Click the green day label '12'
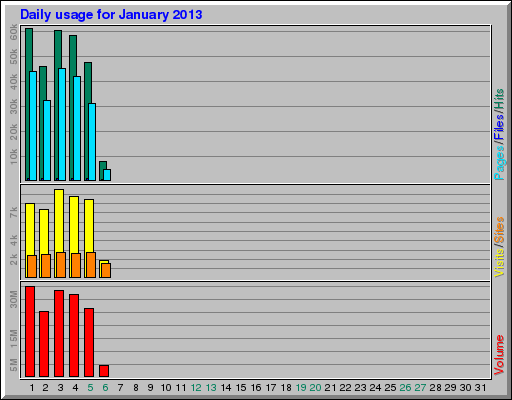Screen dimensions: 512x400 coord(196,388)
